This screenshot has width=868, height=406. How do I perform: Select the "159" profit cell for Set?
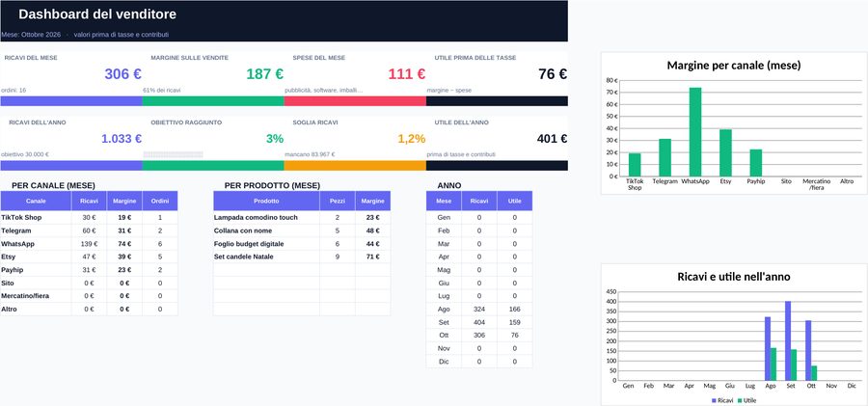[x=514, y=322]
